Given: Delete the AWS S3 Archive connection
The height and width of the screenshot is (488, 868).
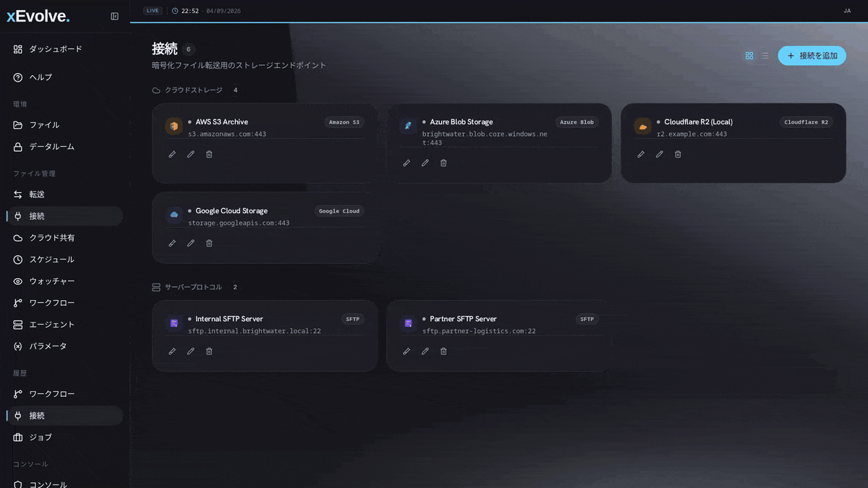Looking at the screenshot, I should [209, 154].
